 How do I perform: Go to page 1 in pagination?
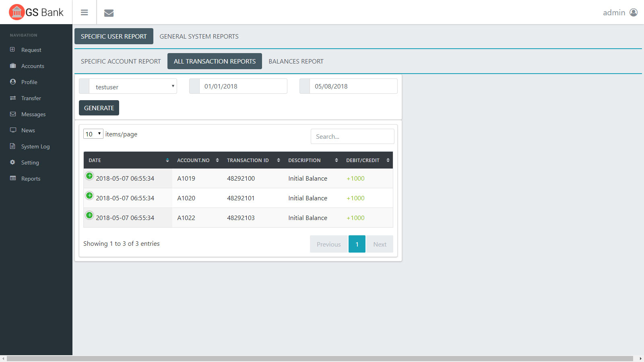click(x=357, y=244)
